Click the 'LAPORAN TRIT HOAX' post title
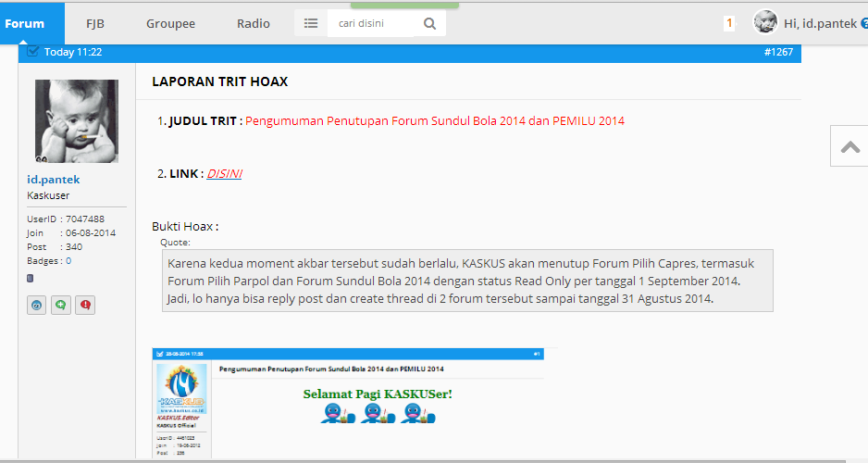The height and width of the screenshot is (463, 868). [219, 81]
